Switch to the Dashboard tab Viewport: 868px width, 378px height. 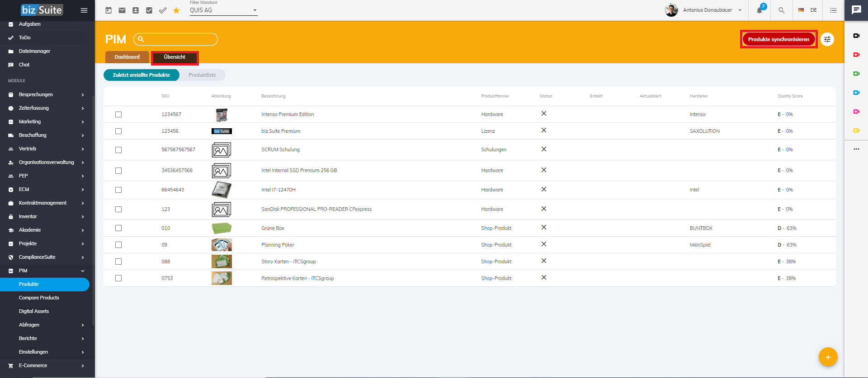pyautogui.click(x=127, y=57)
